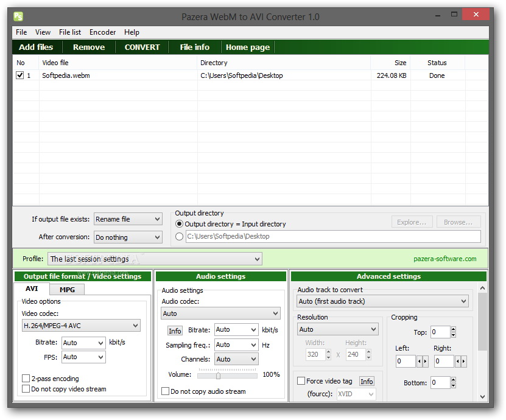Check Do not copy video stream
Screen dimensions: 506x420
tap(26, 389)
